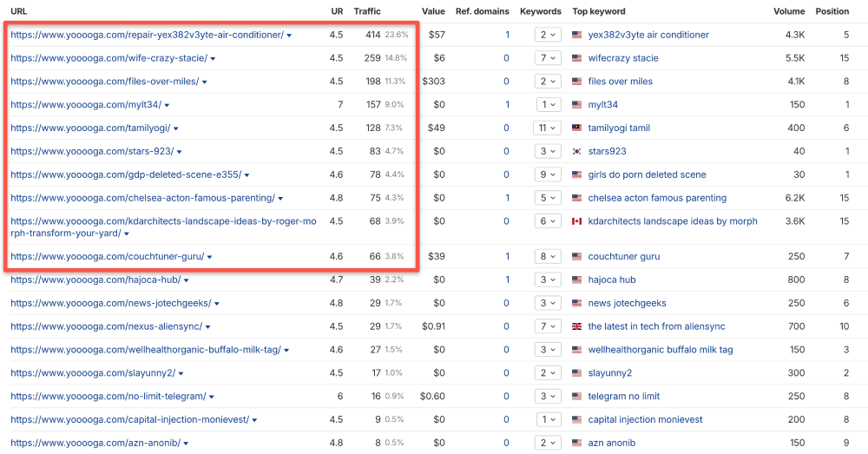Click top keyword 'yex382v3yte air conditioner'
The image size is (868, 454).
pyautogui.click(x=648, y=35)
